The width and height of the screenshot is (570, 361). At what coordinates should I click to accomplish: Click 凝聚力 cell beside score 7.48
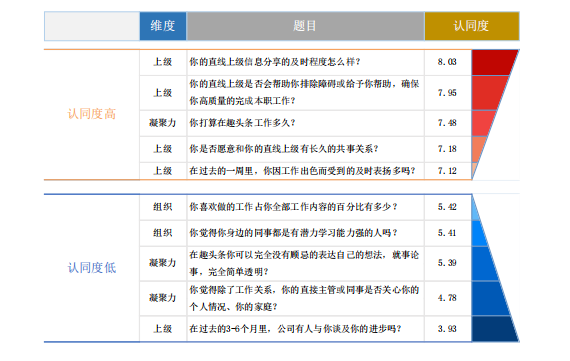coord(163,123)
